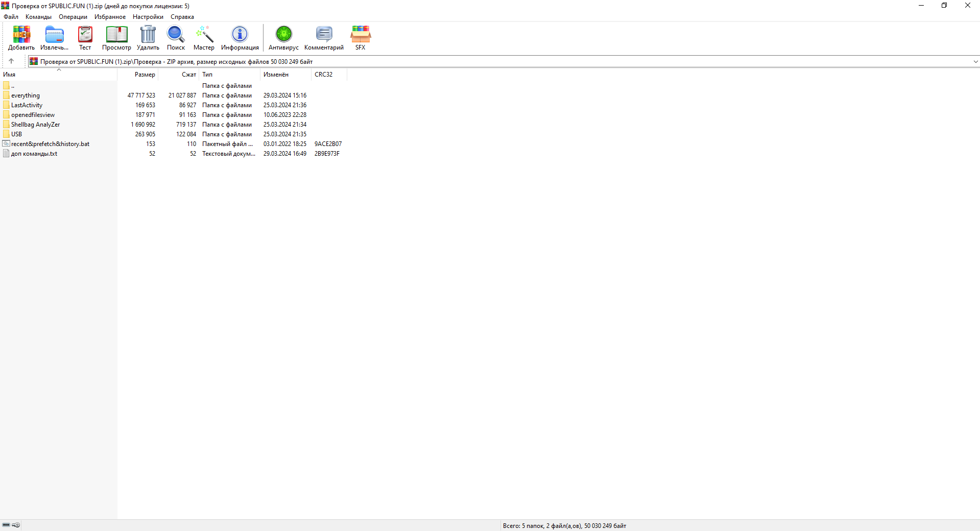The image size is (980, 531).
Task: Open the Избранное menu
Action: pos(110,17)
